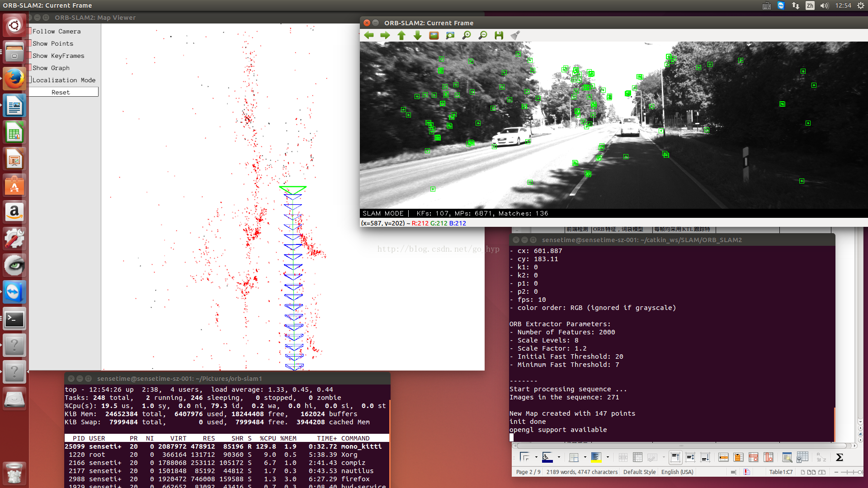
Task: Open TeamViewer from the launcher
Action: tap(14, 292)
